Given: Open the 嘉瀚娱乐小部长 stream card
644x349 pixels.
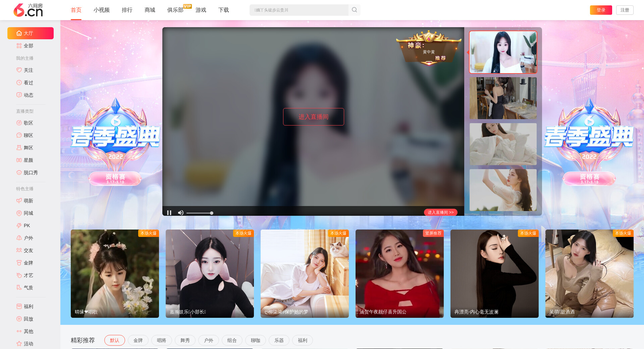Looking at the screenshot, I should [210, 273].
